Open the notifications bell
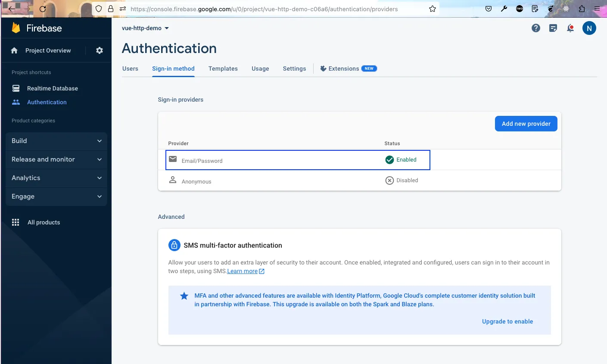 click(x=570, y=28)
